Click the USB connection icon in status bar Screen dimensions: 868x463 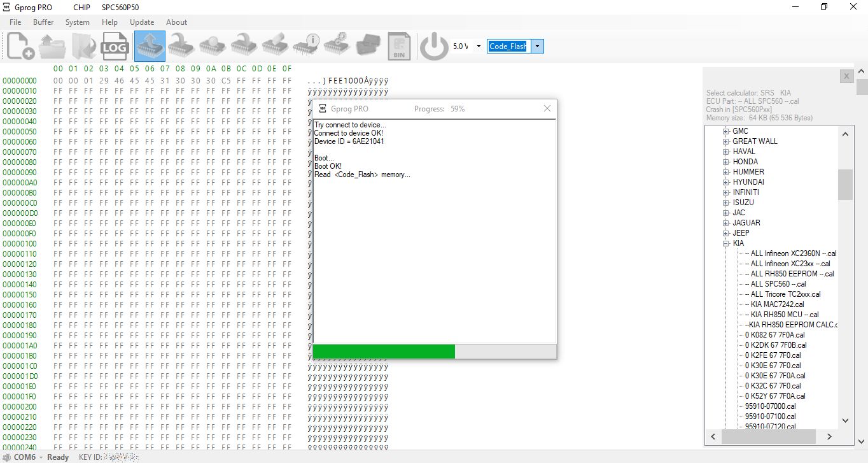[7, 457]
